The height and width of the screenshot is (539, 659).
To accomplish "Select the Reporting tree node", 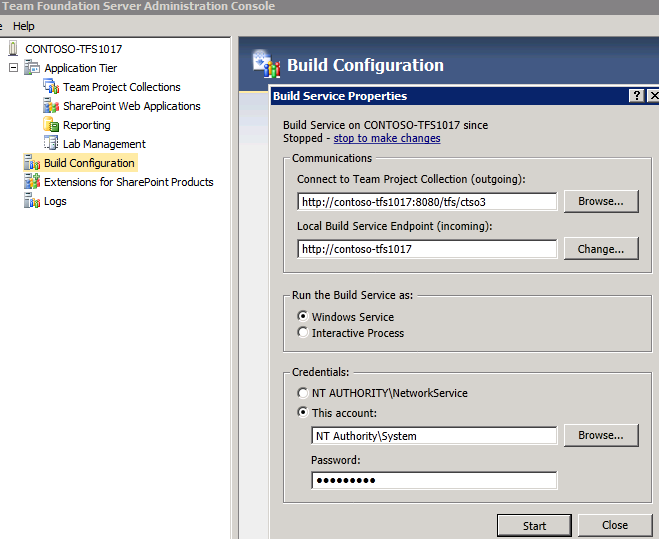I will 87,125.
